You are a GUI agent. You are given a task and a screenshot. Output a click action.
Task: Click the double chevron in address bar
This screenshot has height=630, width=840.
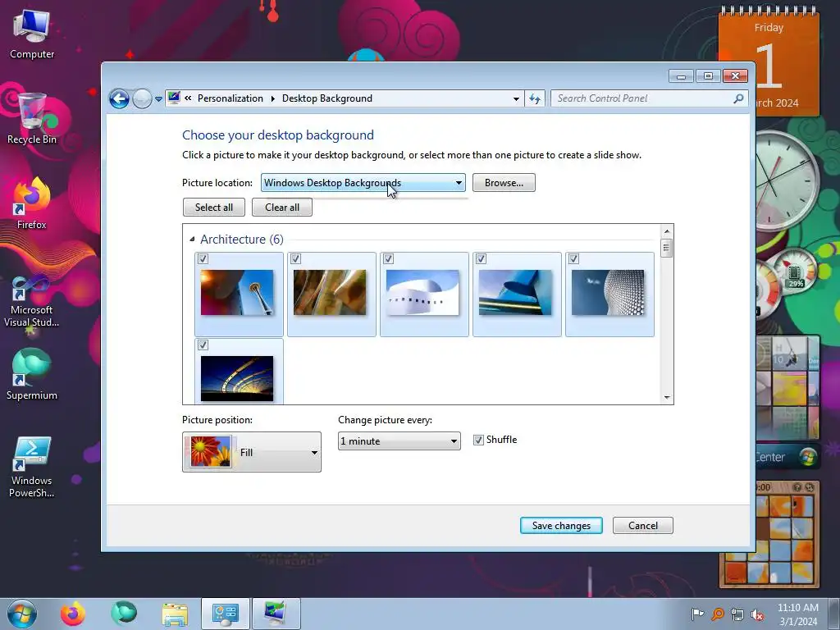coord(188,98)
